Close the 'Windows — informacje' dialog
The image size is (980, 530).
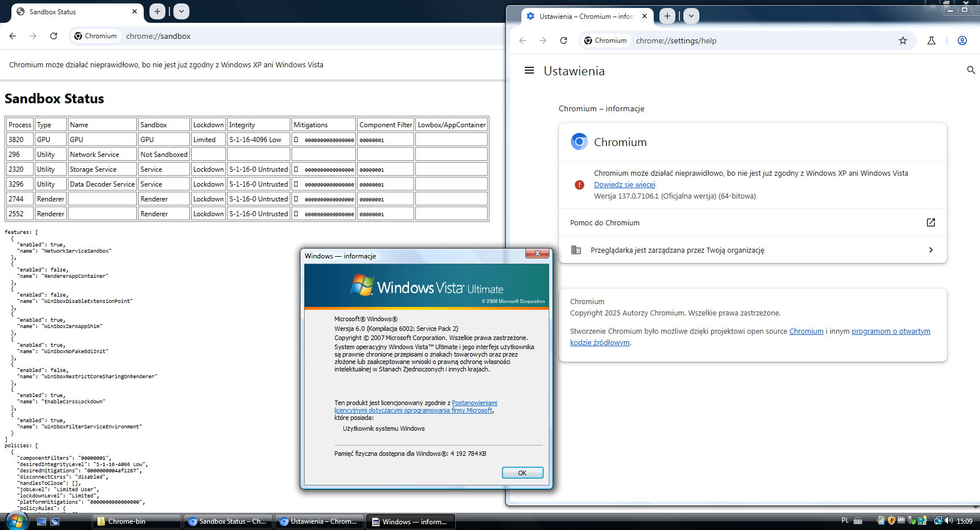coord(537,253)
